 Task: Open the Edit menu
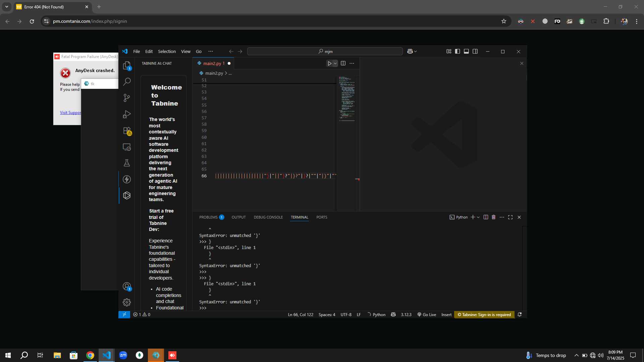pyautogui.click(x=149, y=51)
